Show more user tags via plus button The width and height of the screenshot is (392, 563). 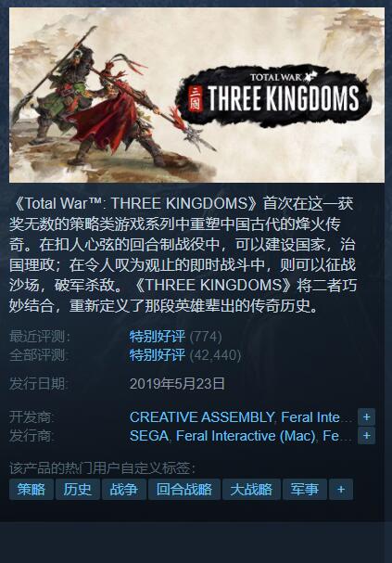(341, 489)
